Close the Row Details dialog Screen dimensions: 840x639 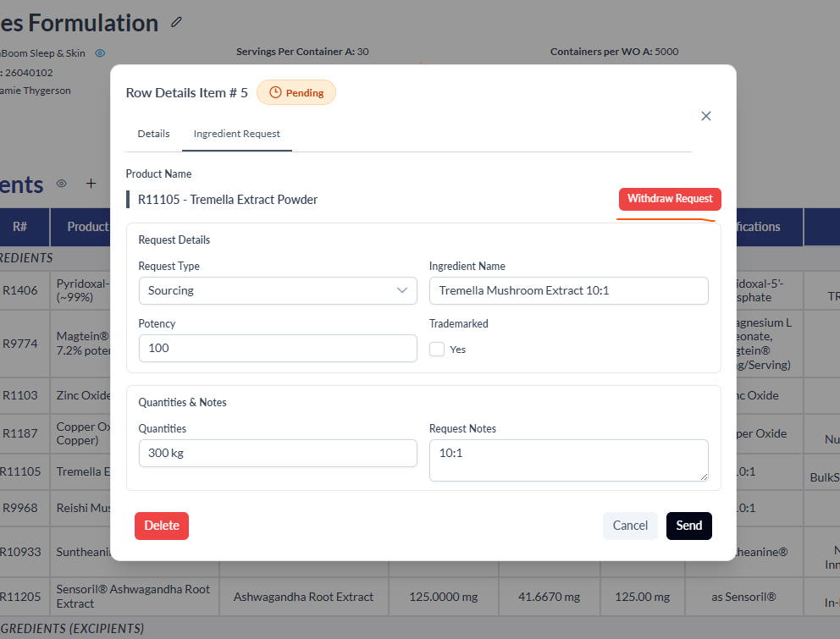point(706,116)
